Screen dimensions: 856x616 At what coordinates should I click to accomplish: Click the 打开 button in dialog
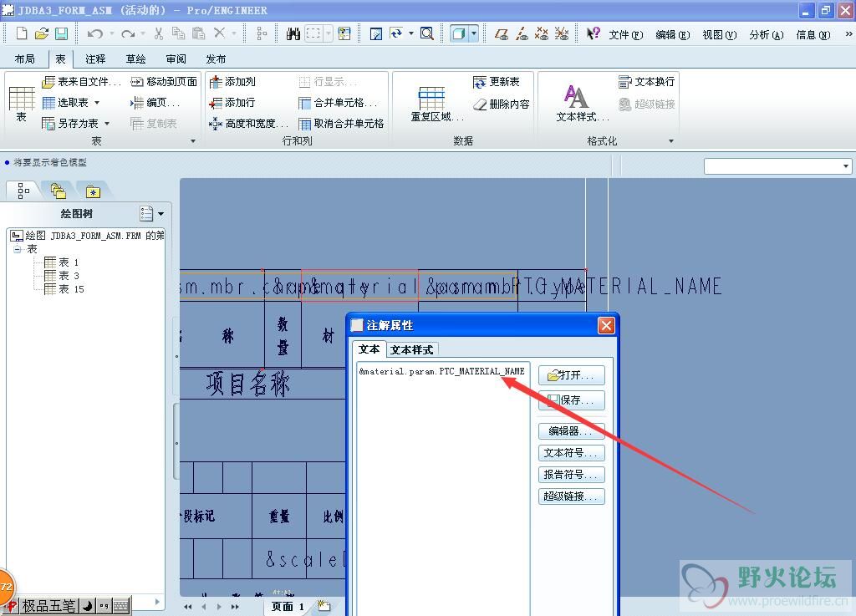572,375
